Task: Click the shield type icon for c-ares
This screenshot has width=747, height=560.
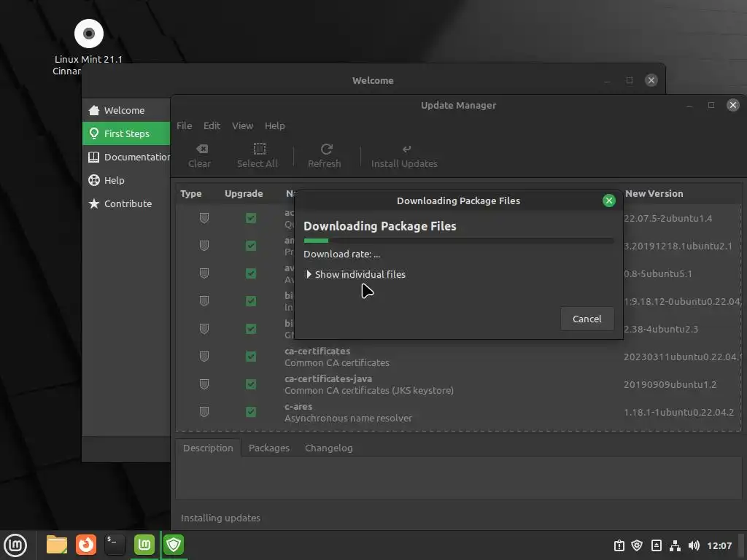Action: tap(204, 412)
